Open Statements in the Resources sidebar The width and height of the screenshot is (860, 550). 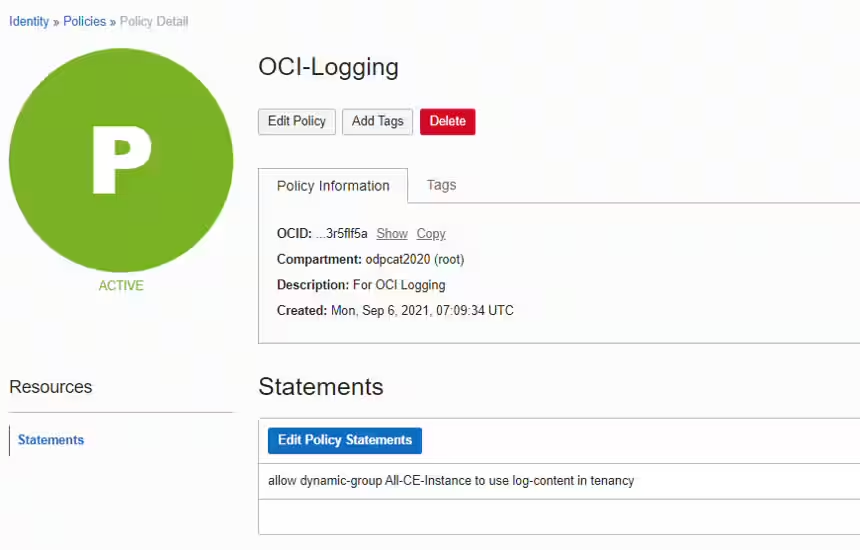[x=51, y=440]
